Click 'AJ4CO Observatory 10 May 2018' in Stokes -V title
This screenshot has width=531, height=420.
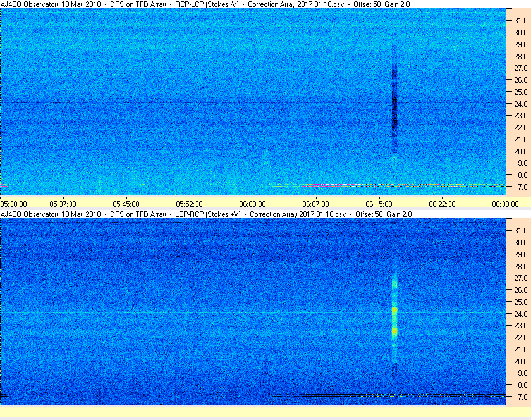click(51, 4)
